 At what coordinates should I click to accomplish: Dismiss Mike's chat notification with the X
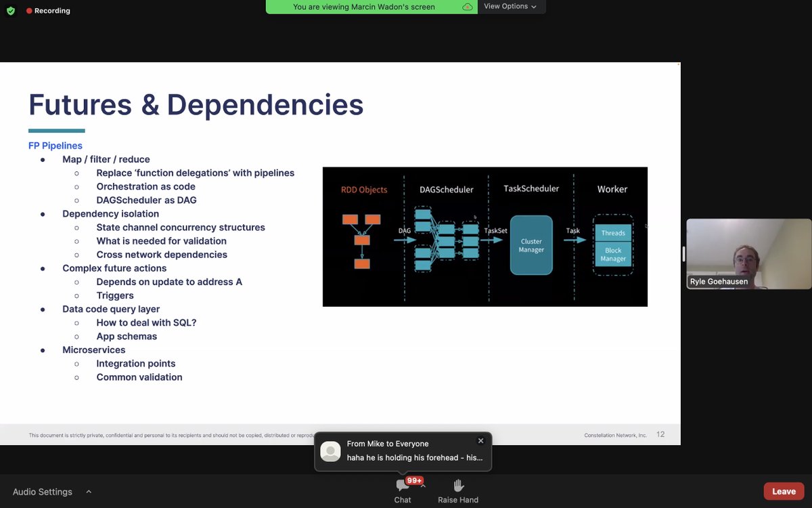tap(480, 440)
